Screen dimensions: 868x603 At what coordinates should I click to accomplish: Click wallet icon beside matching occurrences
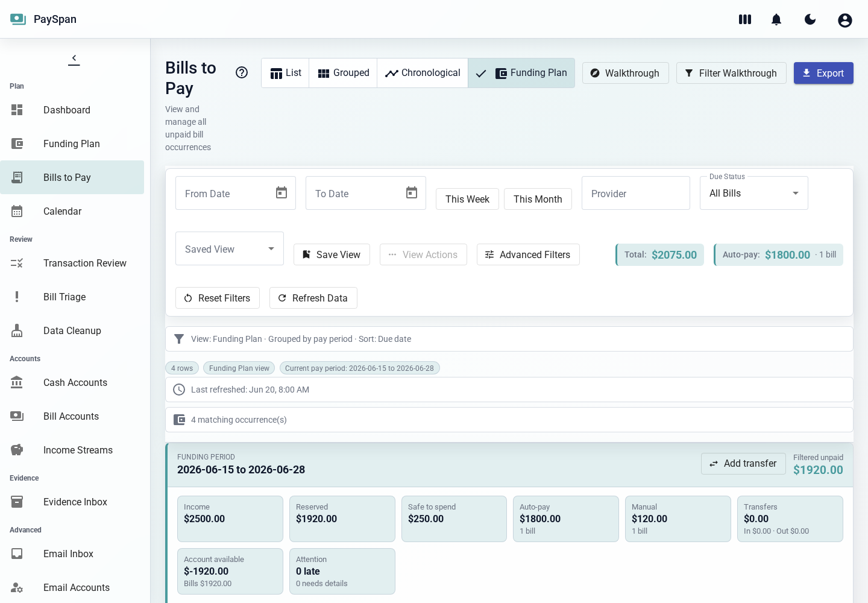click(179, 420)
